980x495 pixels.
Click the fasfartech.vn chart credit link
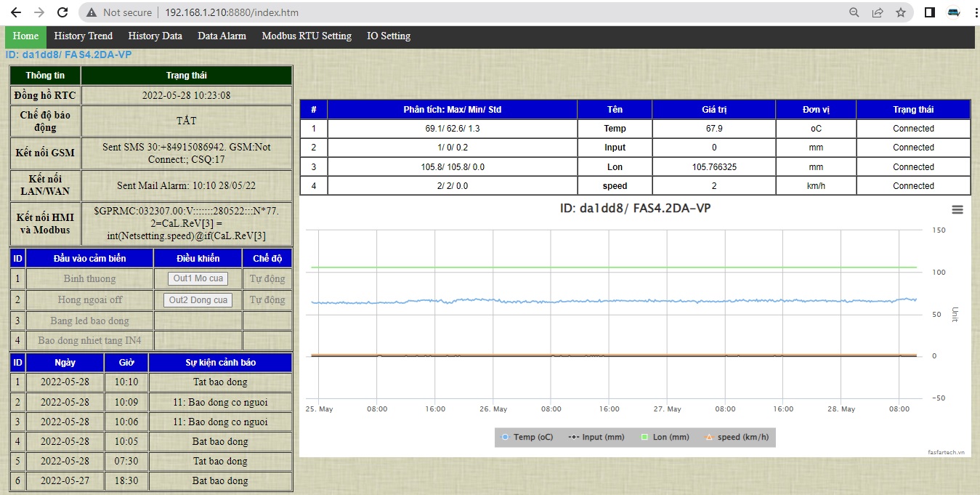pos(946,451)
